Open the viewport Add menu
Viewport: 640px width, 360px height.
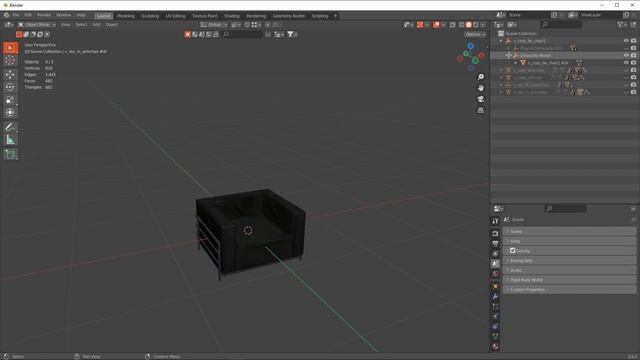tap(96, 25)
